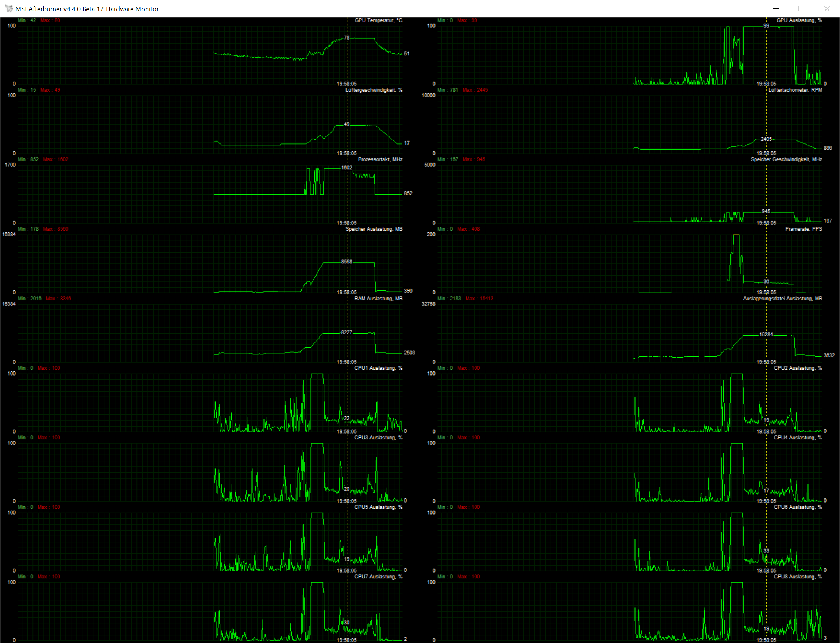The height and width of the screenshot is (643, 840).
Task: Click the CPU8 Auslastung graph title
Action: (798, 577)
